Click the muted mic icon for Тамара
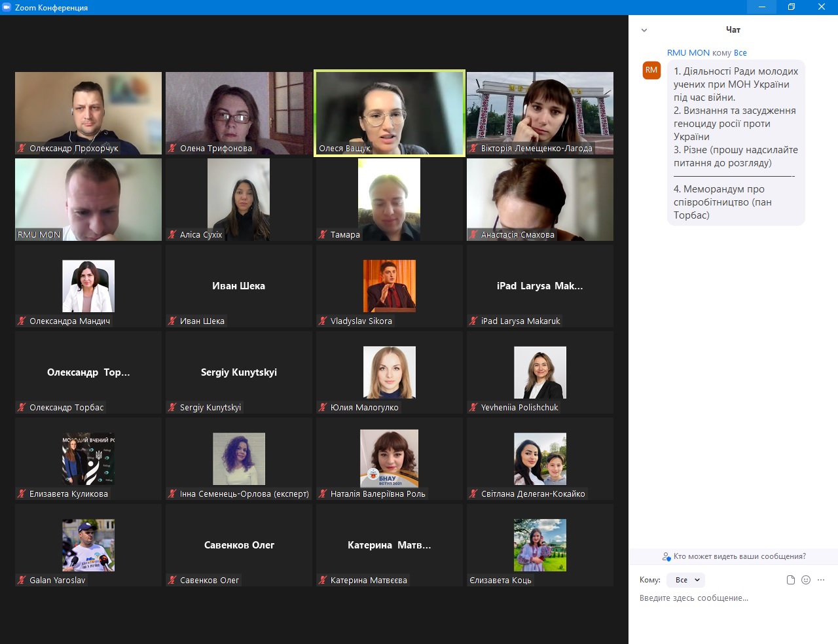Screen dimensions: 838x644 click(323, 235)
